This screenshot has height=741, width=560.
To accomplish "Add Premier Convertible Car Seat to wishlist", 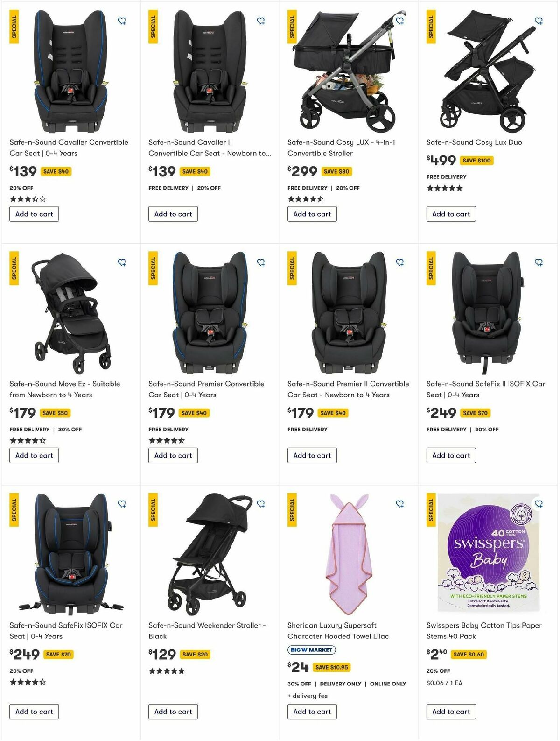I will point(260,263).
